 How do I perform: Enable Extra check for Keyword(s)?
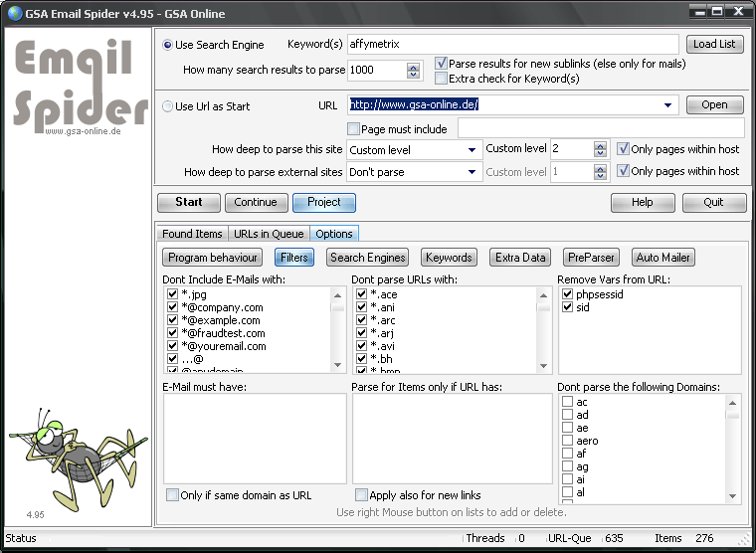(x=441, y=79)
